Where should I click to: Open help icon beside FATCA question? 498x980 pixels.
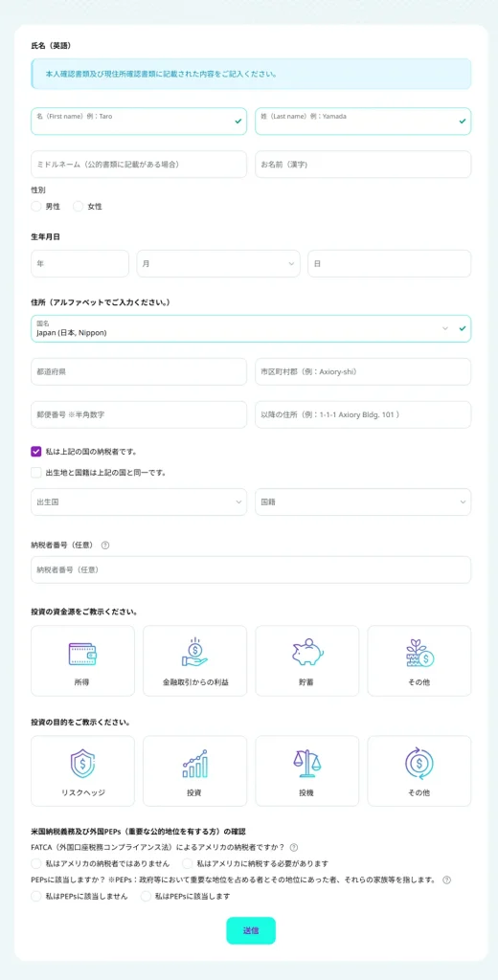click(x=293, y=848)
